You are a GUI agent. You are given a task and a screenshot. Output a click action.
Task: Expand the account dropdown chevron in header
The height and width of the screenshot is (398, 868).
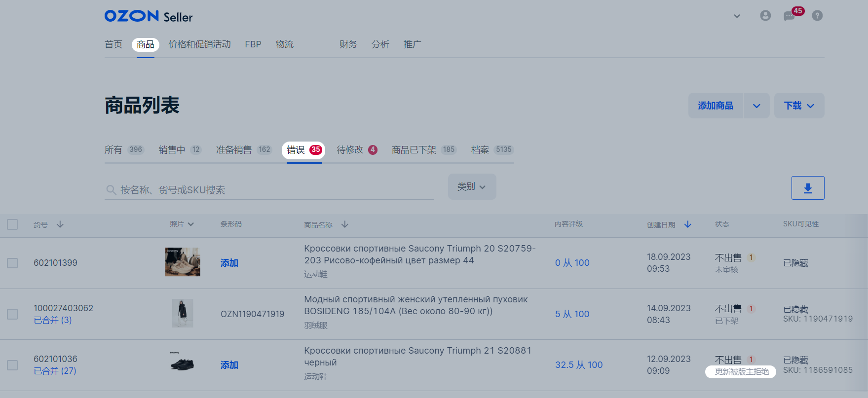tap(737, 16)
